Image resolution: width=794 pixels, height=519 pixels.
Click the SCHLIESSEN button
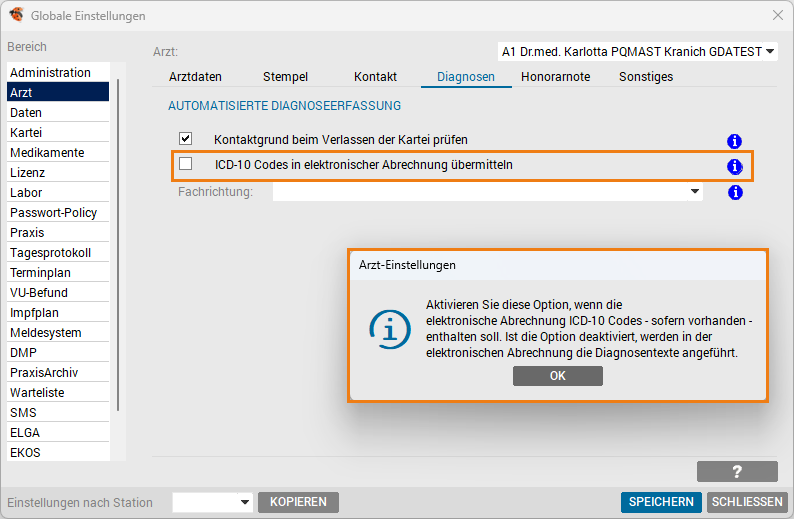point(747,502)
